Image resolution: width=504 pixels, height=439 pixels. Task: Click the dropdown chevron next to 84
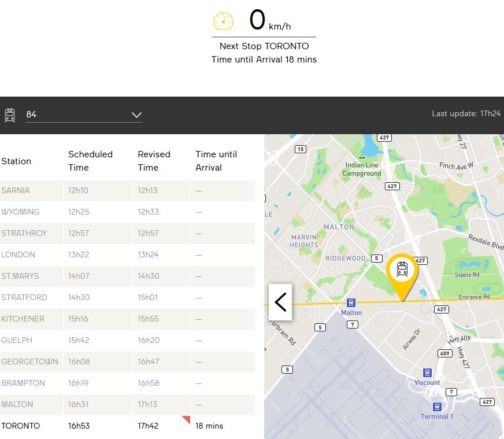136,115
